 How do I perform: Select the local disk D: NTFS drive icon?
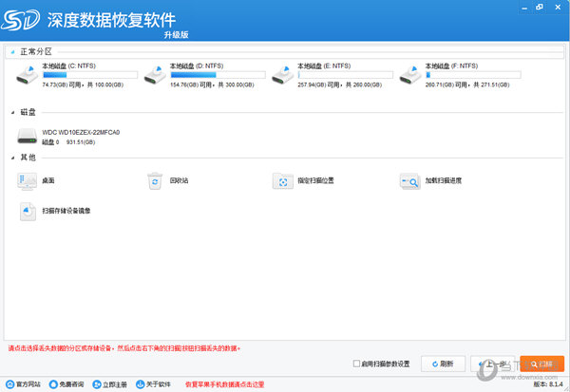click(x=155, y=74)
